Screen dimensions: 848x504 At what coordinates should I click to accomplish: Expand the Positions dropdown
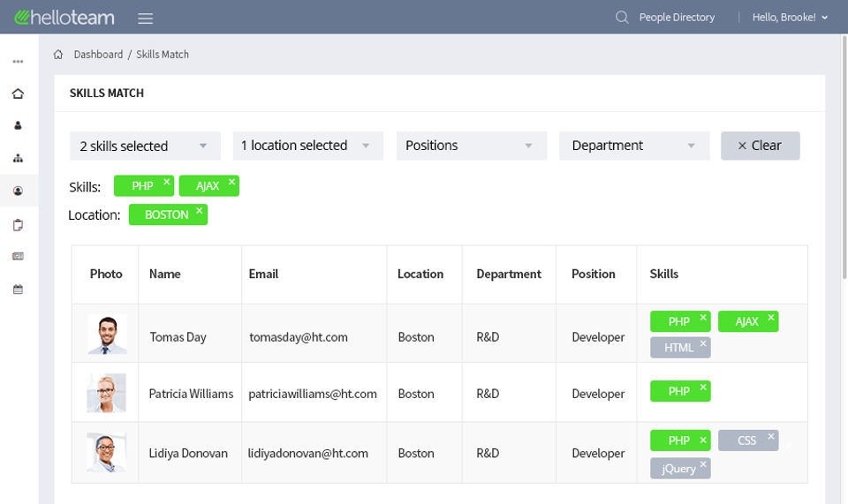[x=471, y=146]
